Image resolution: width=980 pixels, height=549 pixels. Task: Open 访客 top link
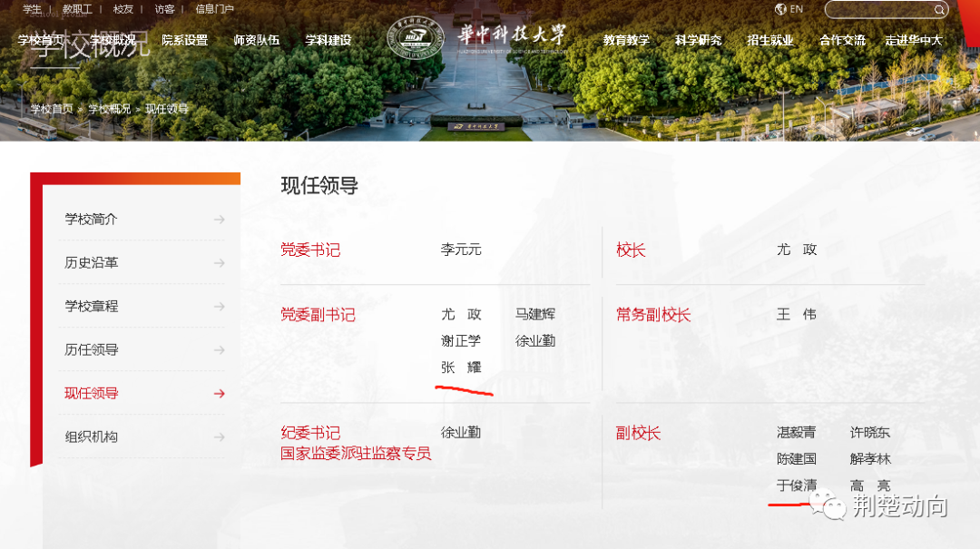(164, 9)
